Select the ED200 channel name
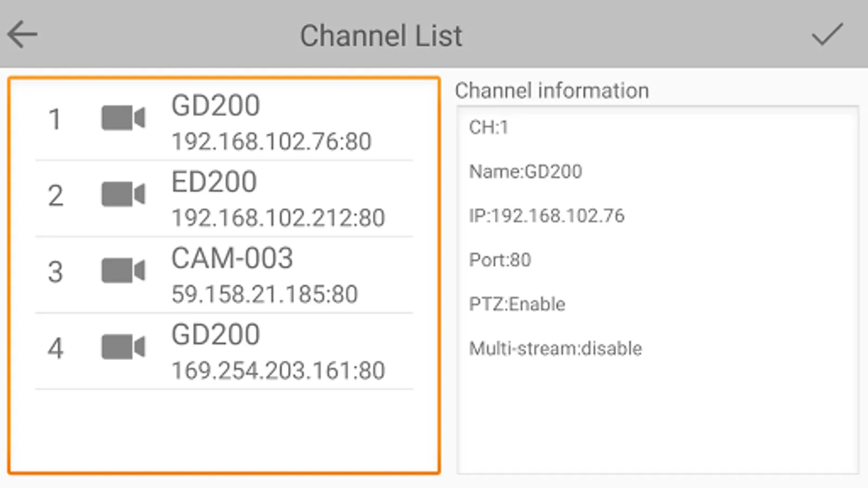868x488 pixels. pos(214,182)
